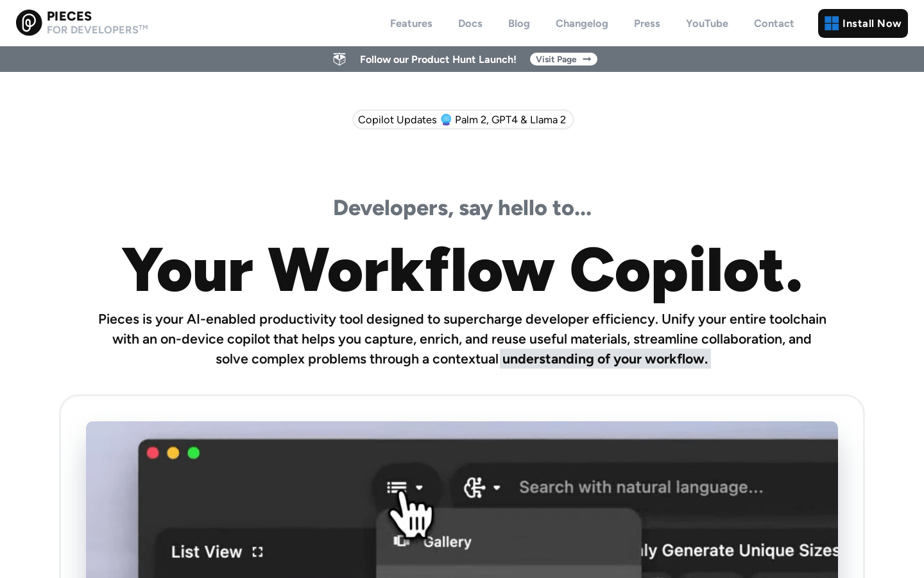The height and width of the screenshot is (578, 924).
Task: Click the fullscreen icon beside List View
Action: pyautogui.click(x=258, y=552)
